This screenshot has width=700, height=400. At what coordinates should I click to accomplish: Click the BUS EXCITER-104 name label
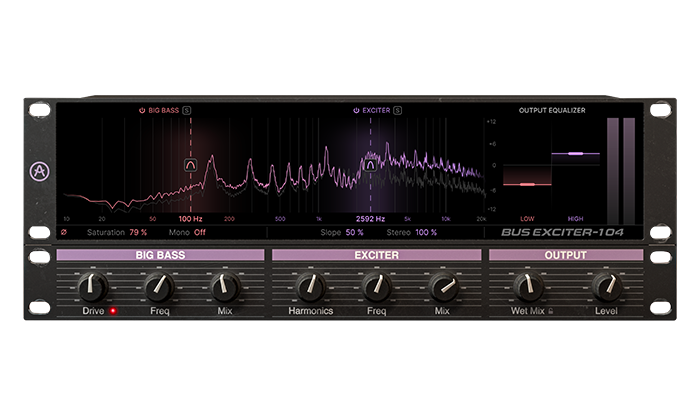click(562, 232)
